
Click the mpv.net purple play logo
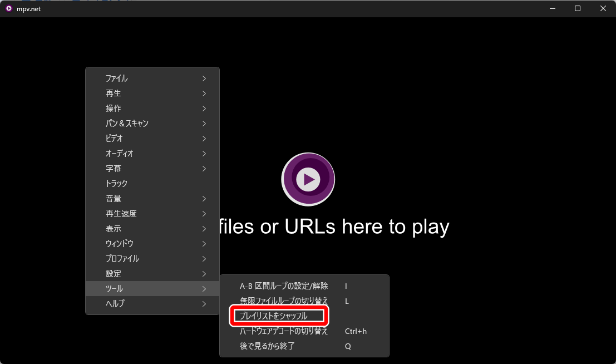308,179
